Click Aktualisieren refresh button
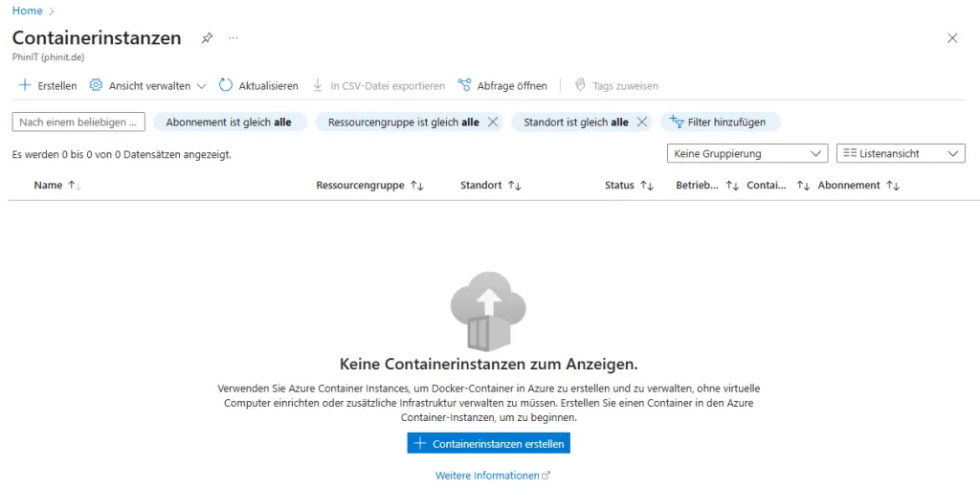 pos(258,85)
